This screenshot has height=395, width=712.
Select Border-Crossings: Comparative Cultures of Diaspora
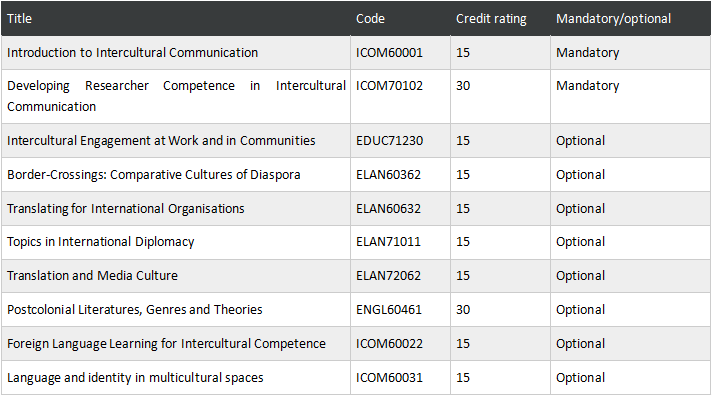click(154, 175)
